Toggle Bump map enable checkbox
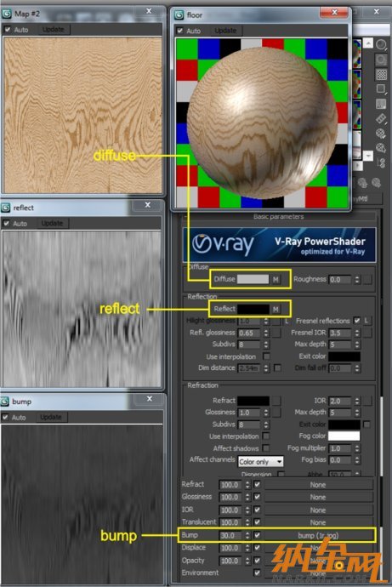This screenshot has width=392, height=587. tap(257, 535)
